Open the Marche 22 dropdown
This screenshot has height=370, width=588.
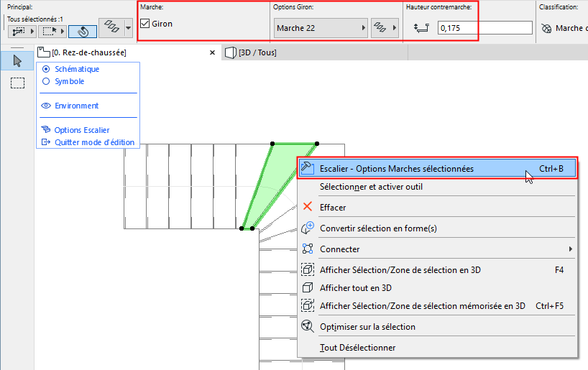321,28
